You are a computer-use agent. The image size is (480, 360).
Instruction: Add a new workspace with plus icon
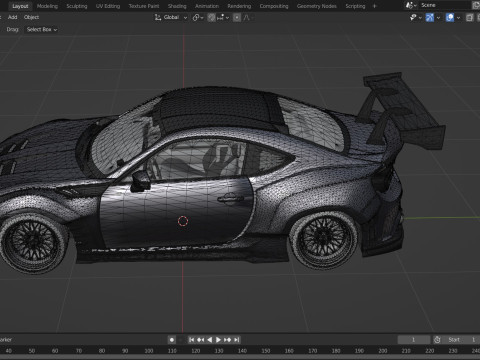tap(375, 6)
